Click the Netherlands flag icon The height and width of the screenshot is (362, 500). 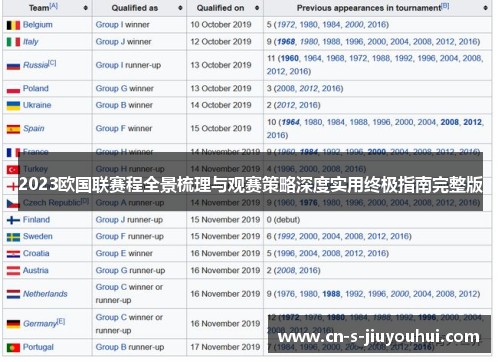(13, 294)
